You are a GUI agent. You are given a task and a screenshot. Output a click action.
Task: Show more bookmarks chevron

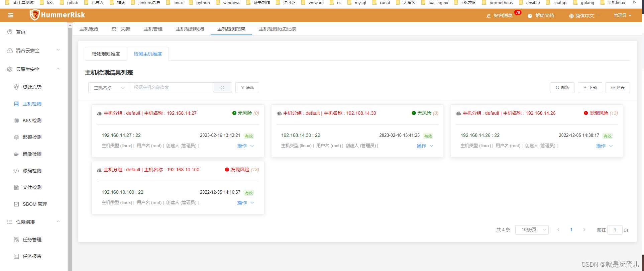click(634, 3)
